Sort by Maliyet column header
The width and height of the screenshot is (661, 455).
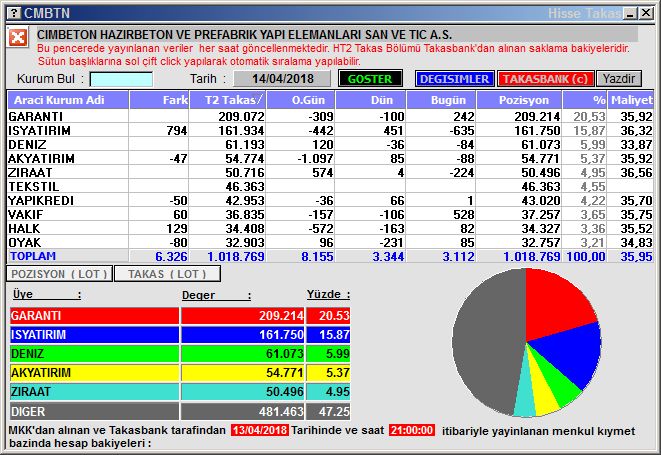click(x=631, y=100)
